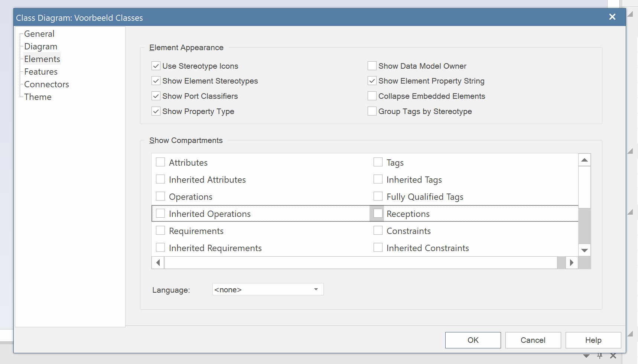Screen dimensions: 638x364
Task: Switch to the General page
Action: pyautogui.click(x=39, y=34)
